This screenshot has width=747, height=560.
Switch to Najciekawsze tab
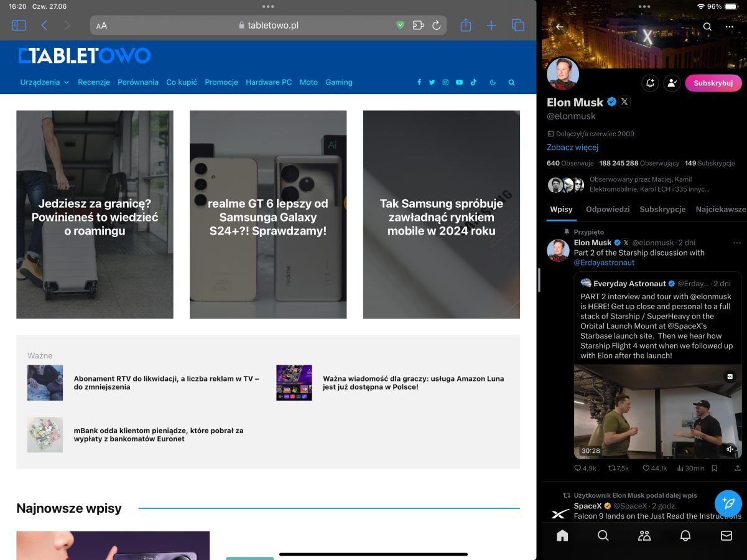[721, 210]
